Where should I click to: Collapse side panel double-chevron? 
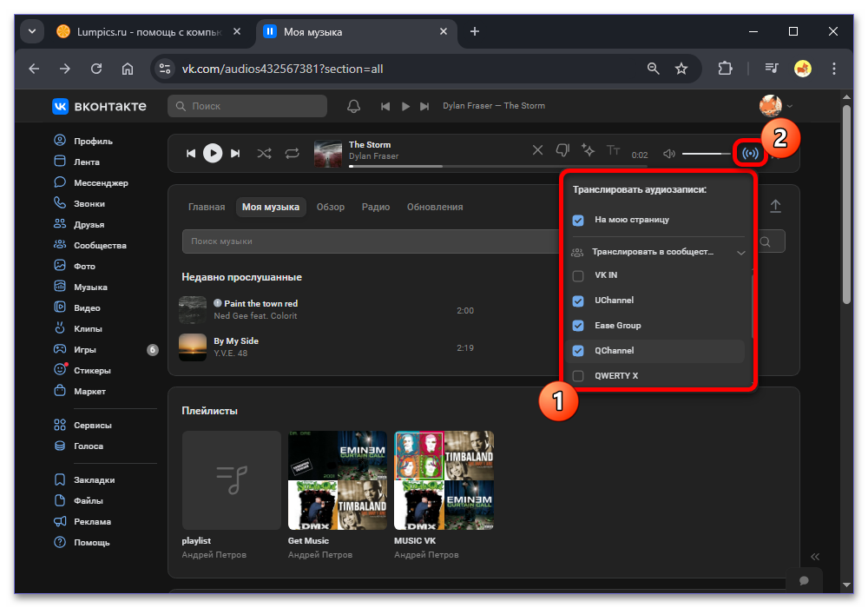pos(814,557)
